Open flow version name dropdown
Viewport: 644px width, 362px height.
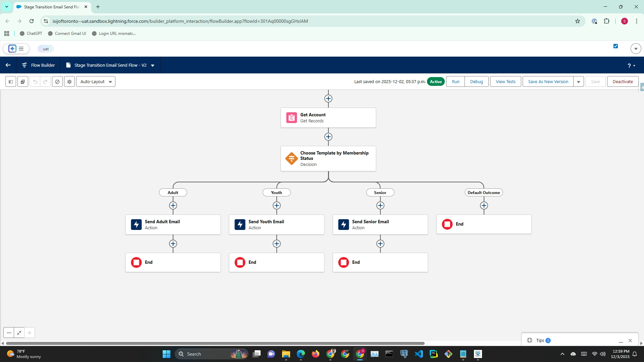[x=153, y=65]
